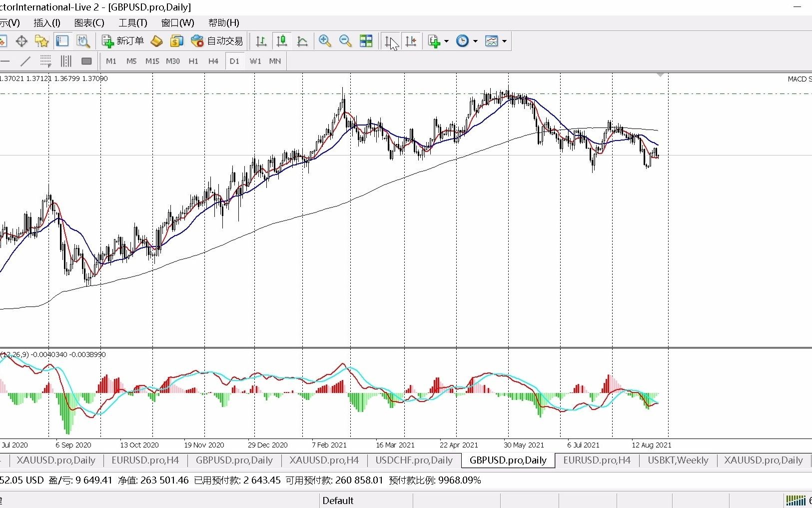Click the periods clock icon
The image size is (812, 508).
(x=463, y=41)
